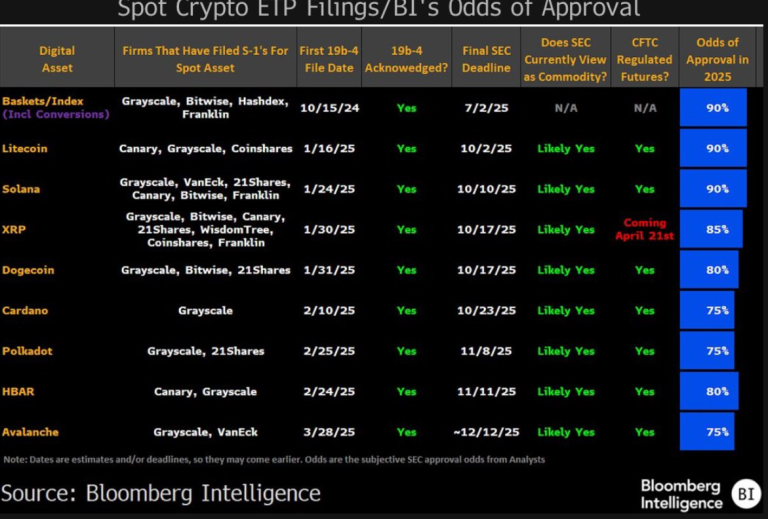This screenshot has height=519, width=768.
Task: Click the 11/8/25 deadline cell
Action: 486,351
